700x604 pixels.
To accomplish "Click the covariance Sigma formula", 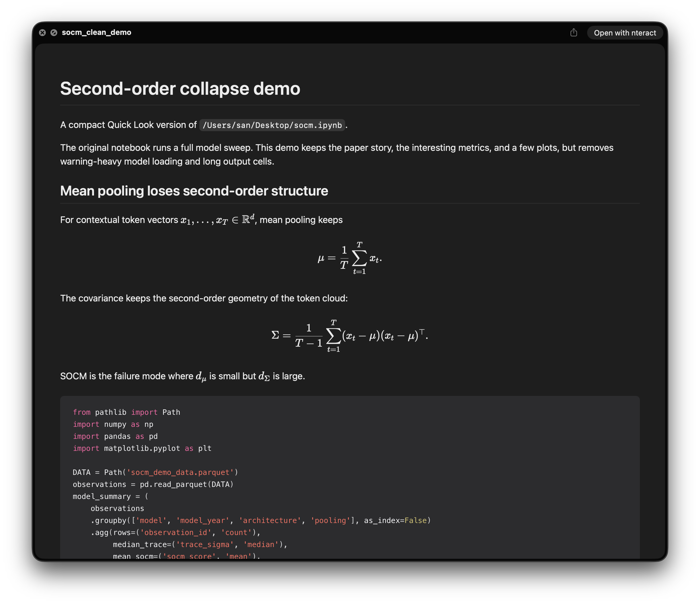I will [x=350, y=336].
